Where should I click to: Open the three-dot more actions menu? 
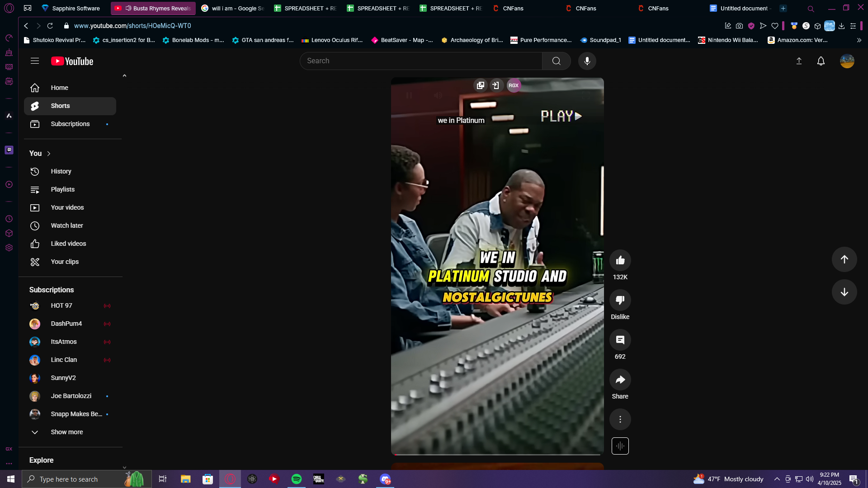pos(620,419)
